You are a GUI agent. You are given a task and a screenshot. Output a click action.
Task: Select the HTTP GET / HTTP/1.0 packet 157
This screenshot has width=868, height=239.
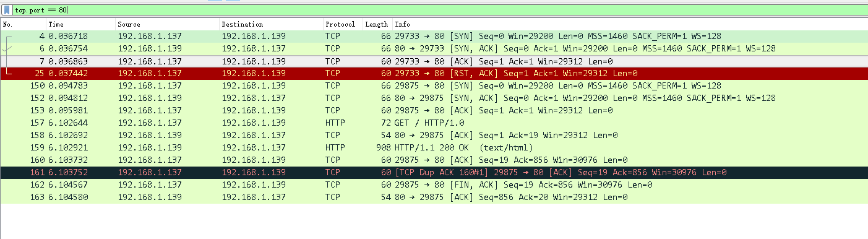pyautogui.click(x=434, y=123)
